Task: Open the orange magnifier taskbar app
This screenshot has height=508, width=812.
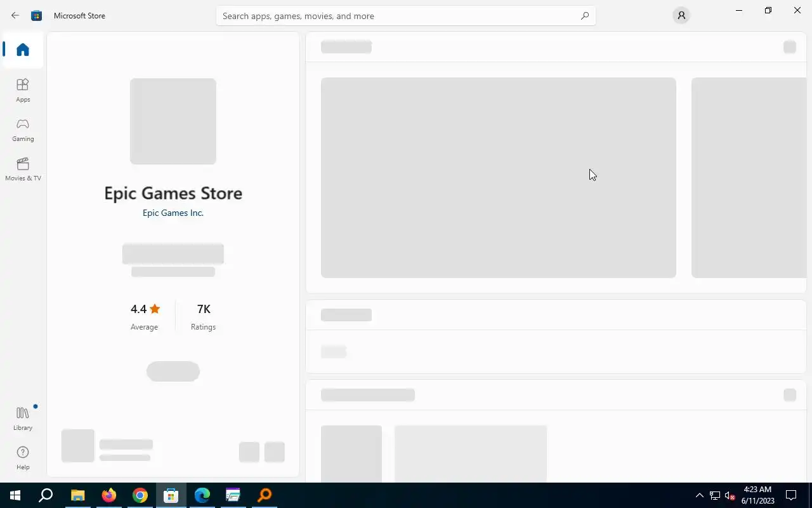Action: tap(265, 495)
